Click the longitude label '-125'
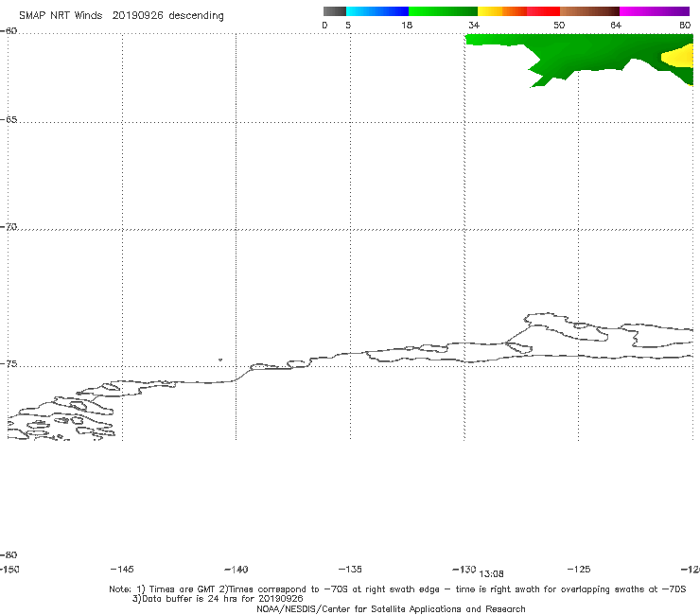This screenshot has width=700, height=615. [579, 569]
